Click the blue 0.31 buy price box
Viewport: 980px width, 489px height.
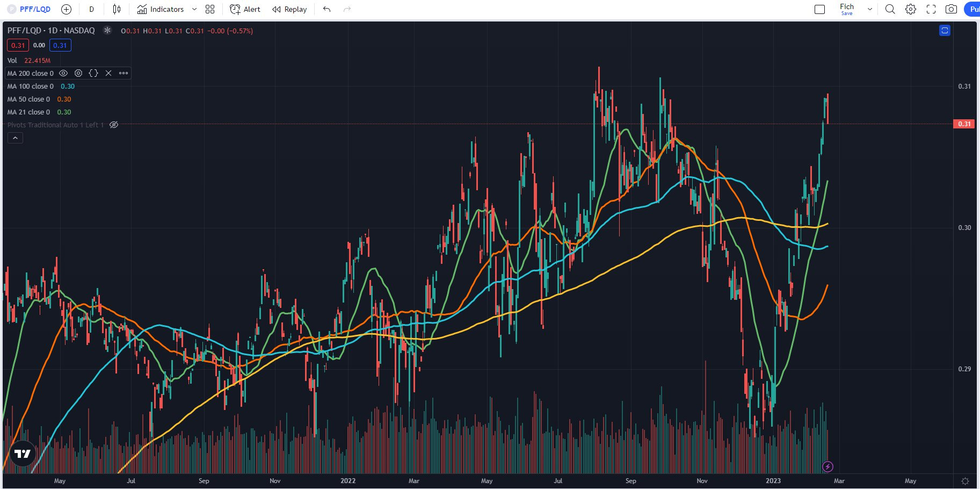pyautogui.click(x=60, y=46)
